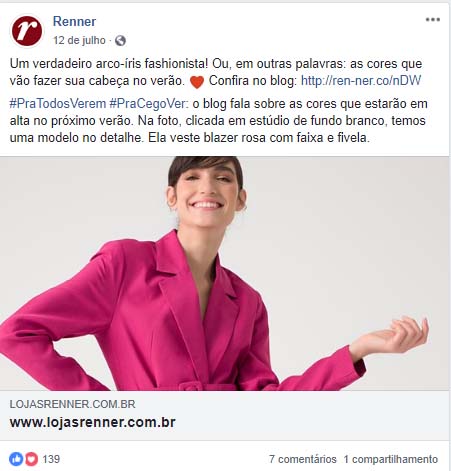Show the 7 comentários list

pyautogui.click(x=303, y=459)
